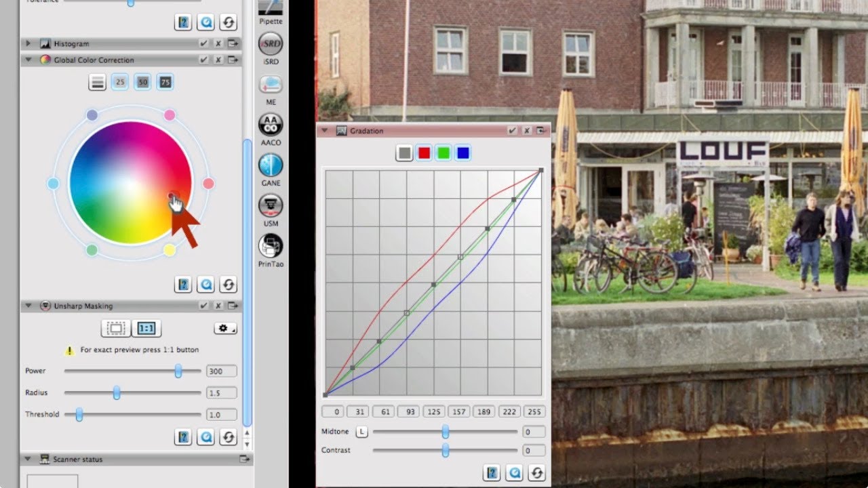Select the GANE grain reduction tool

pyautogui.click(x=271, y=165)
